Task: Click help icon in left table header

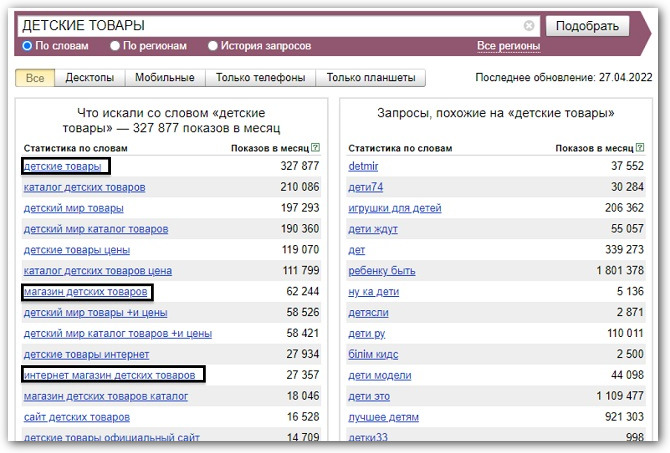Action: pos(316,148)
